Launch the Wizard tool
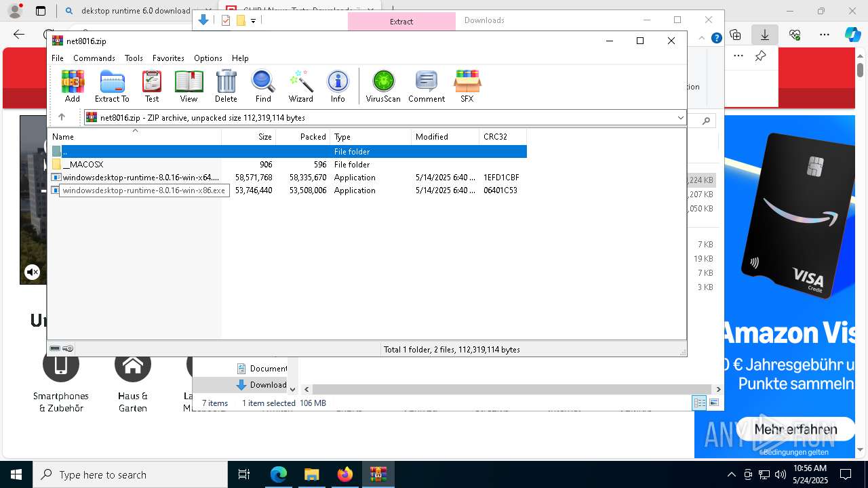The height and width of the screenshot is (488, 868). tap(300, 86)
